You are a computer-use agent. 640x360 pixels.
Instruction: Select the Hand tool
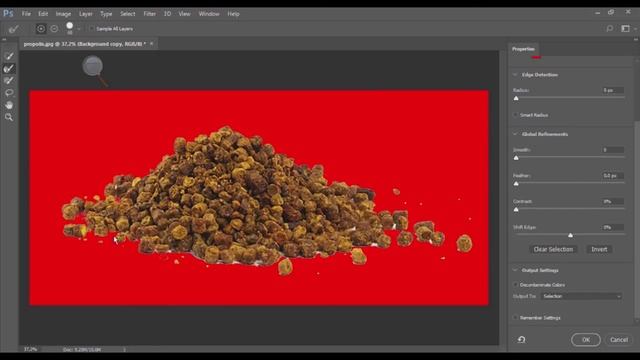point(9,105)
